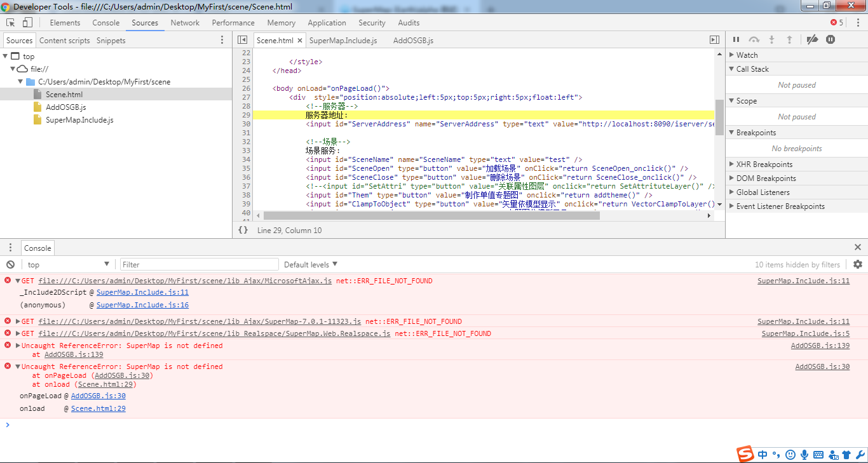Viewport: 868px width, 463px height.
Task: Select the AddOSGB.js file icon in the tree
Action: pos(38,107)
